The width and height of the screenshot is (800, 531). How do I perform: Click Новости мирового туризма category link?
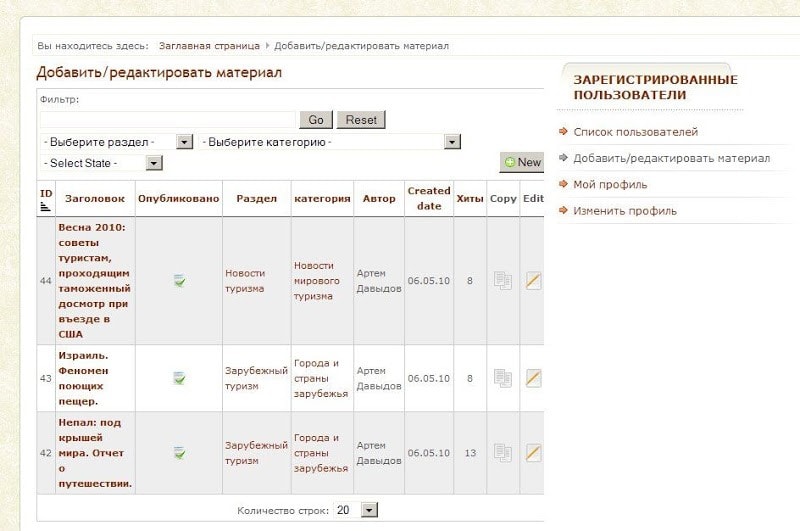click(317, 281)
